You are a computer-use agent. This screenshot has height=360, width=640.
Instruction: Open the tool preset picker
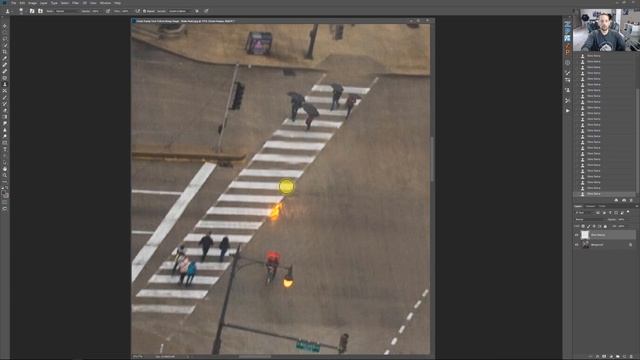coord(8,11)
